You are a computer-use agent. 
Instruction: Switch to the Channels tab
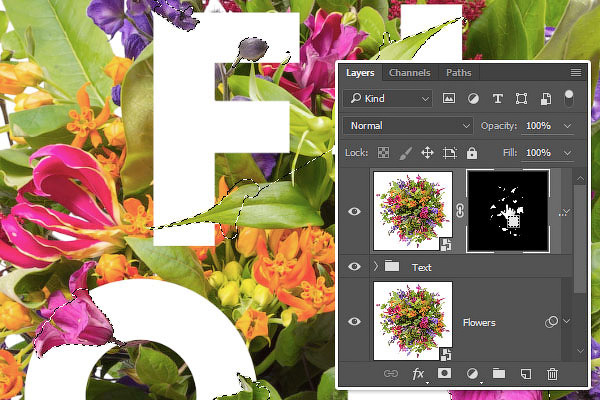click(409, 73)
